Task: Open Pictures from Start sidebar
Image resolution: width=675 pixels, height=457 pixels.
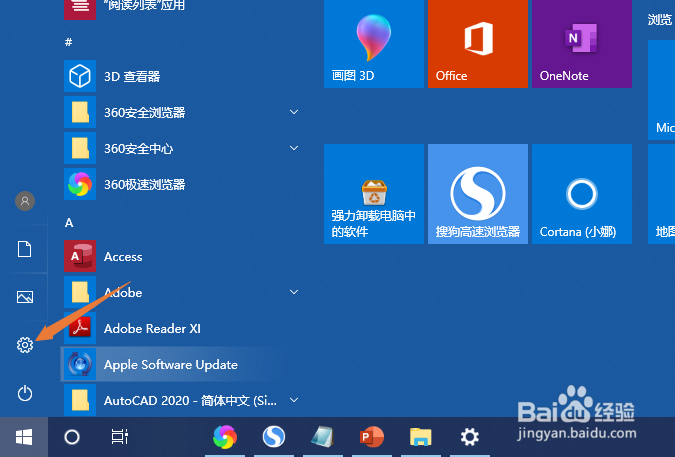Action: tap(25, 297)
